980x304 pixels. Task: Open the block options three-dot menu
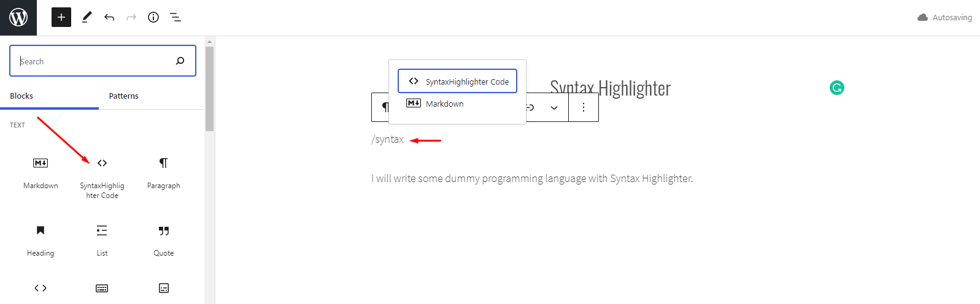tap(584, 107)
